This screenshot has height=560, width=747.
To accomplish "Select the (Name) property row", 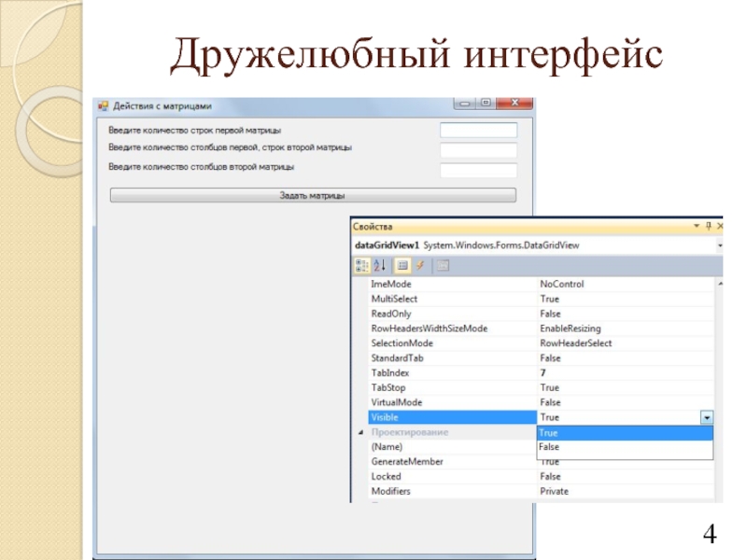I will click(x=453, y=447).
